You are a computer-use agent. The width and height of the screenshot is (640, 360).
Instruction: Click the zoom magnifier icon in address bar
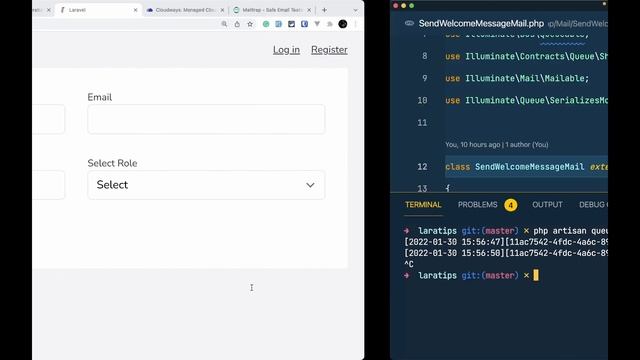point(224,24)
